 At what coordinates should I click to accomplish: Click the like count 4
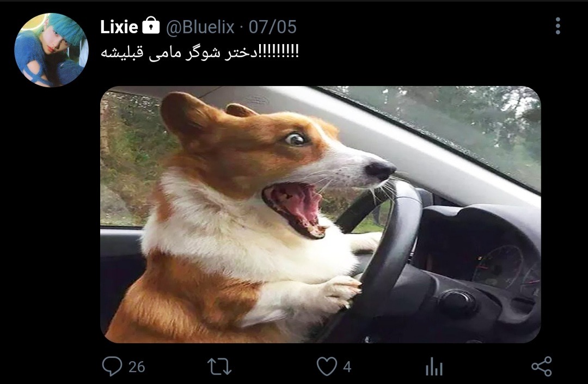347,367
